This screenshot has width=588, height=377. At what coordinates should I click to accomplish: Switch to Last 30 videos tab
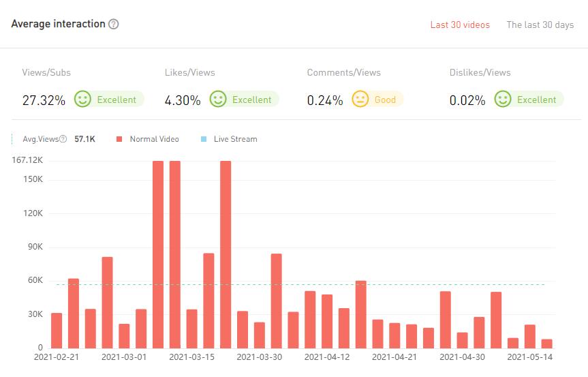click(x=460, y=25)
